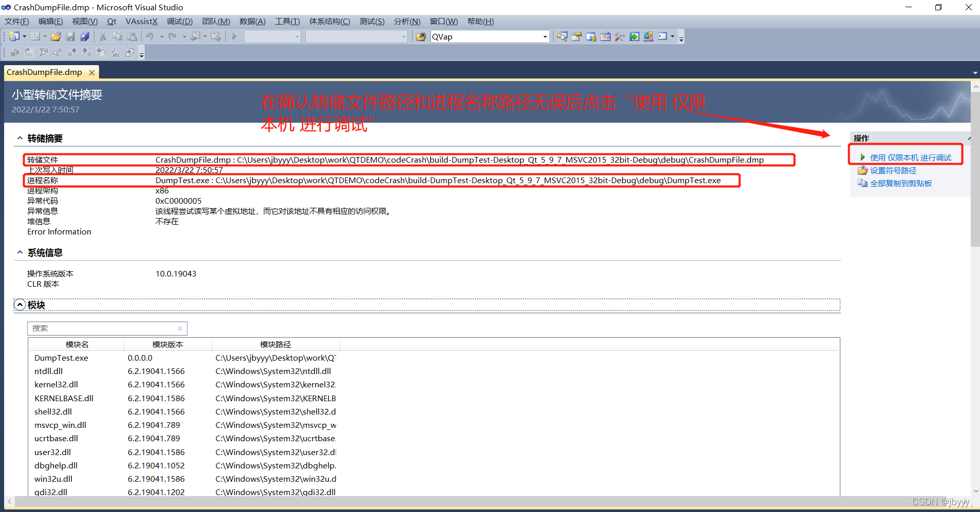Click the Cut scissors icon
The image size is (980, 512).
(103, 36)
